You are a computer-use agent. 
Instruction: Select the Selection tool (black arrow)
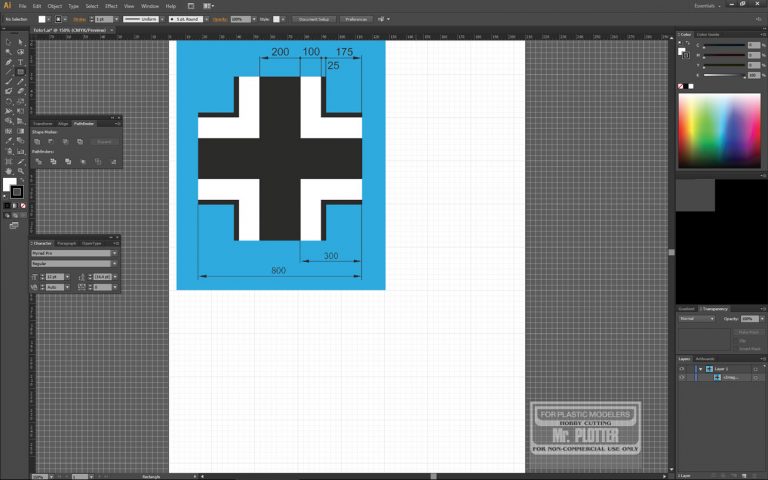click(8, 42)
